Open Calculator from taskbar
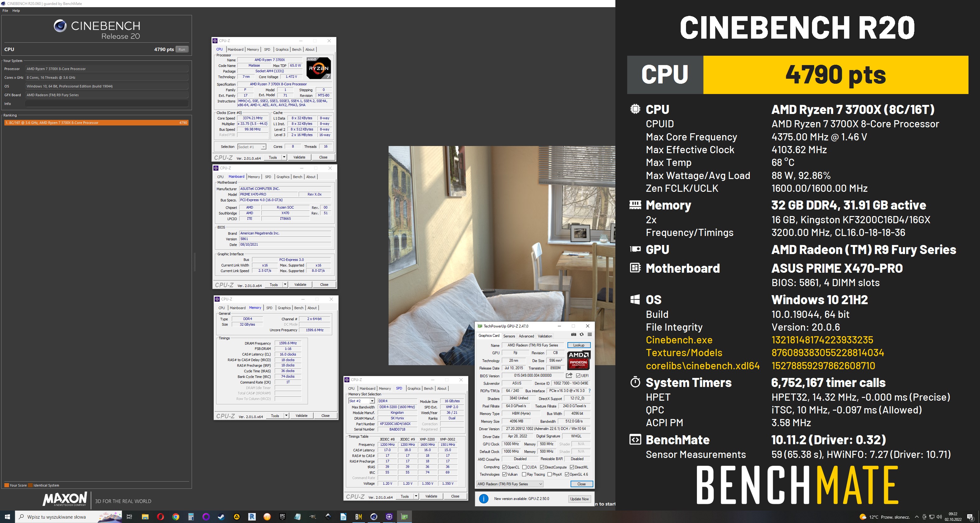The image size is (980, 523). point(191,516)
